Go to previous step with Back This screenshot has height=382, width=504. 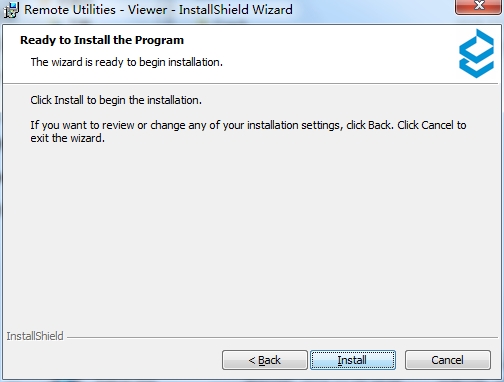pos(265,360)
